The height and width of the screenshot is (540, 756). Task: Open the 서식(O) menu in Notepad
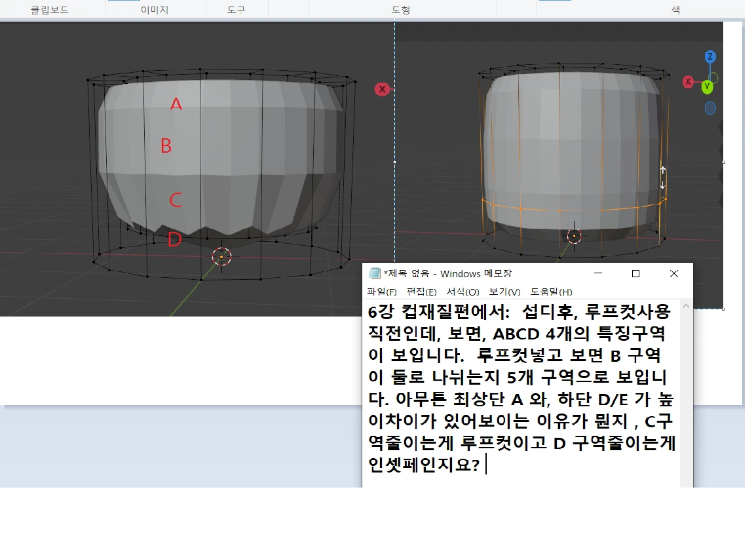tap(464, 292)
